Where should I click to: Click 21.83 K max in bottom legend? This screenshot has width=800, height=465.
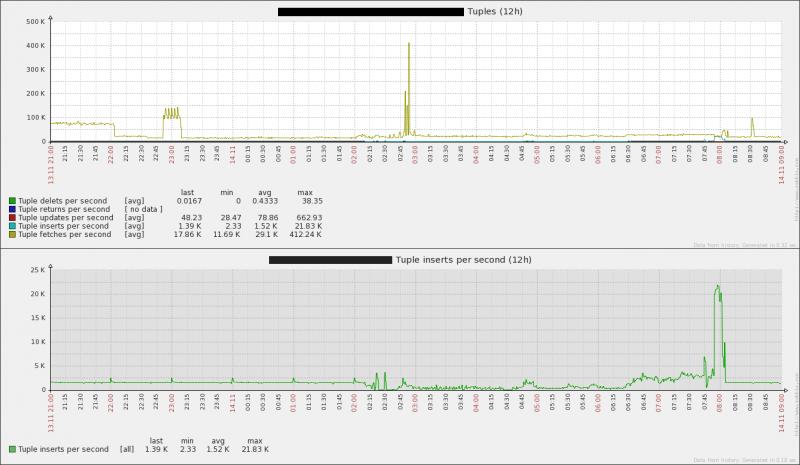pos(255,449)
